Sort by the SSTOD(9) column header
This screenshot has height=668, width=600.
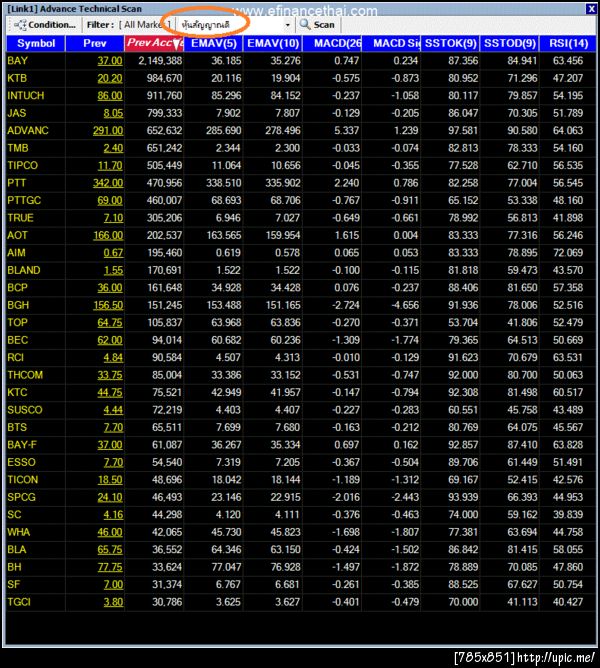[x=510, y=43]
